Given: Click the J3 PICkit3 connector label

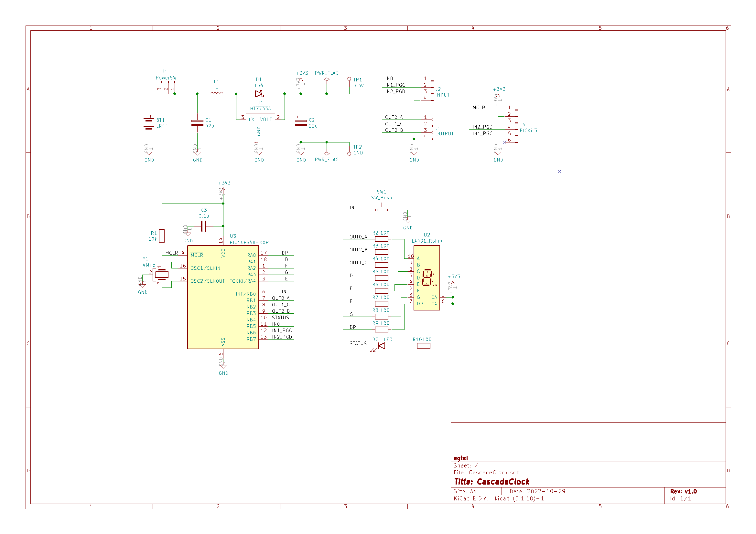Looking at the screenshot, I should pyautogui.click(x=528, y=131).
